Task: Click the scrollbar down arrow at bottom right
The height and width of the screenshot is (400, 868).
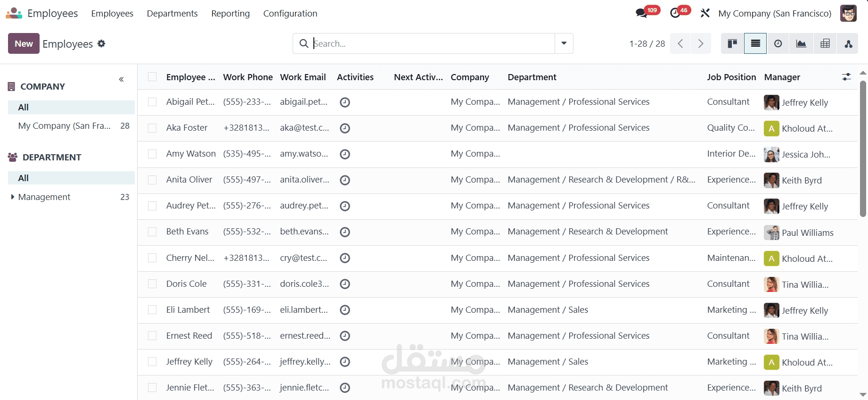Action: tap(863, 395)
